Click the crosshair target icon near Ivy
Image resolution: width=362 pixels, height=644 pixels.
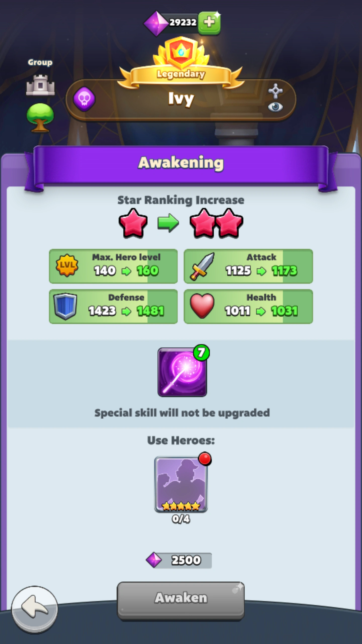275,91
